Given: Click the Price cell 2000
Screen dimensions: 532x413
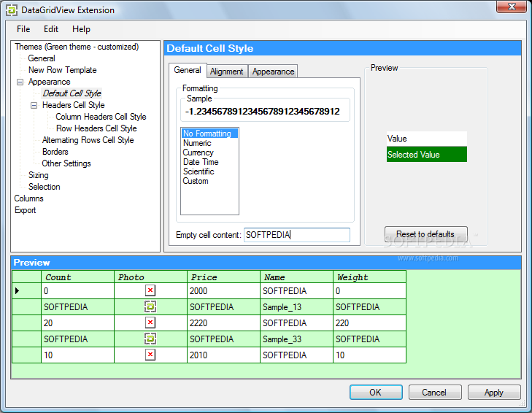Looking at the screenshot, I should [223, 291].
